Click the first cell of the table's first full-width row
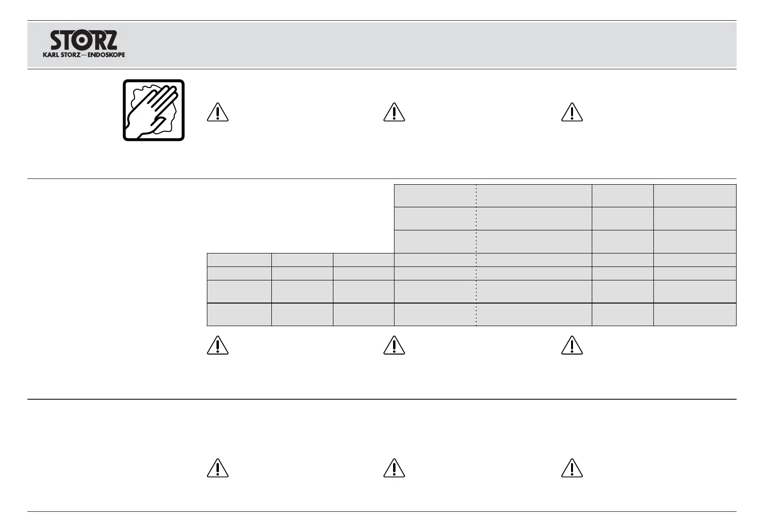 pos(239,260)
